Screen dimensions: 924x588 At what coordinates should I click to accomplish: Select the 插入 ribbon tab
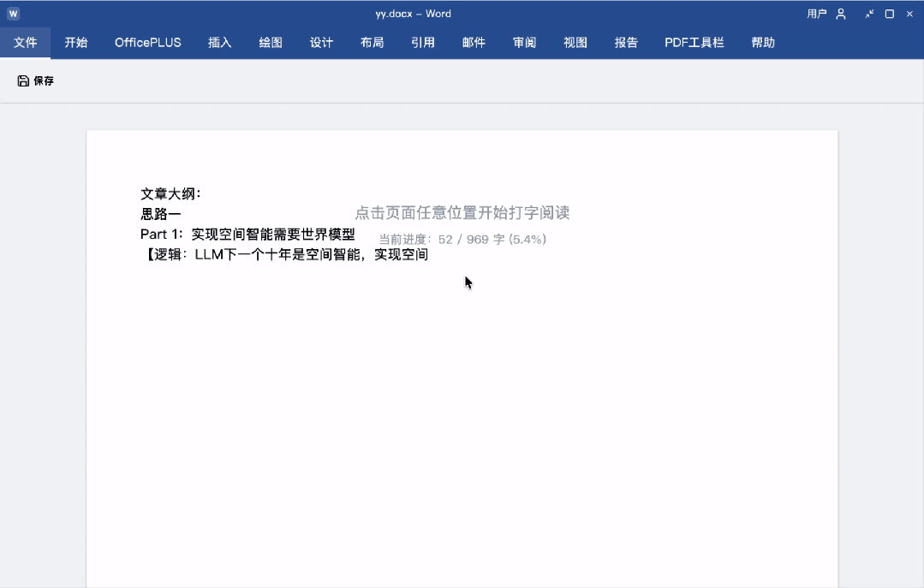[220, 42]
